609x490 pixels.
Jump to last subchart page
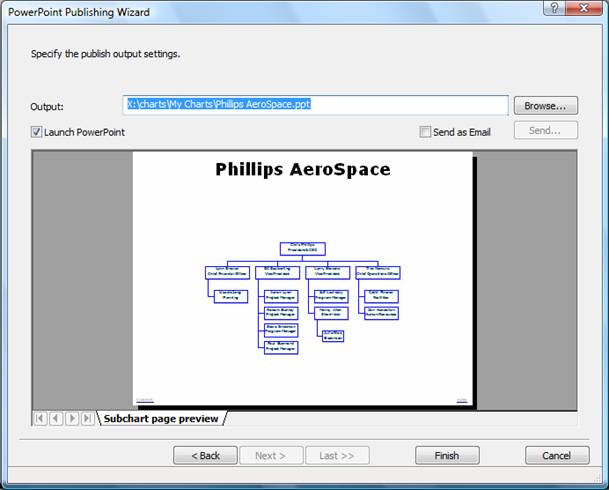point(88,419)
